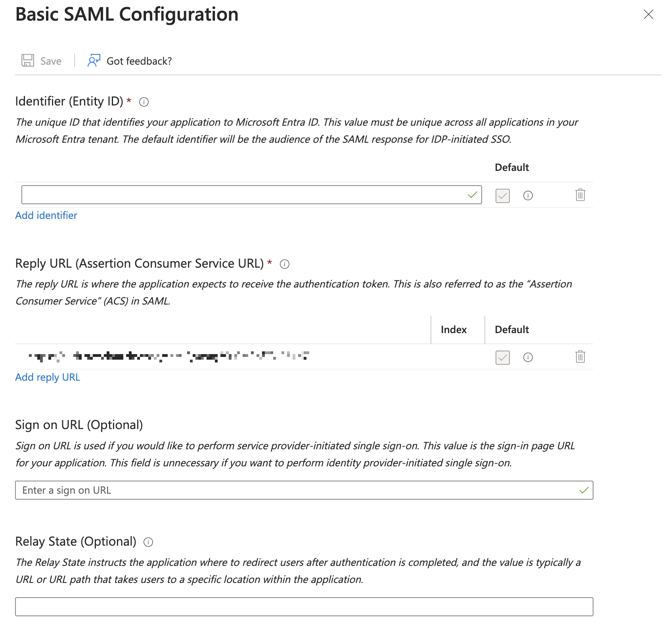This screenshot has height=644, width=670.
Task: Delete the identifier row with trash icon
Action: [580, 195]
